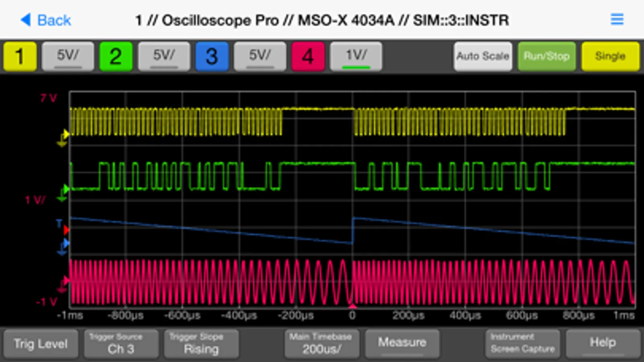Image resolution: width=644 pixels, height=362 pixels.
Task: Open the Help menu
Action: pos(603,344)
